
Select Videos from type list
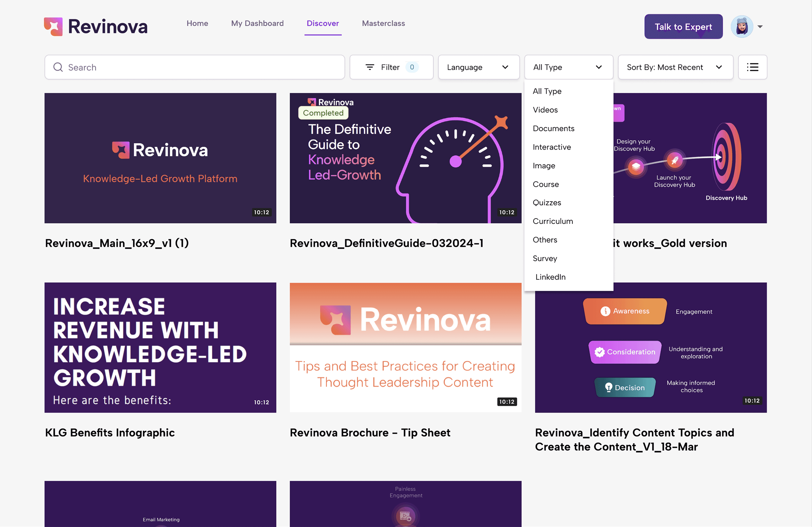(x=545, y=110)
